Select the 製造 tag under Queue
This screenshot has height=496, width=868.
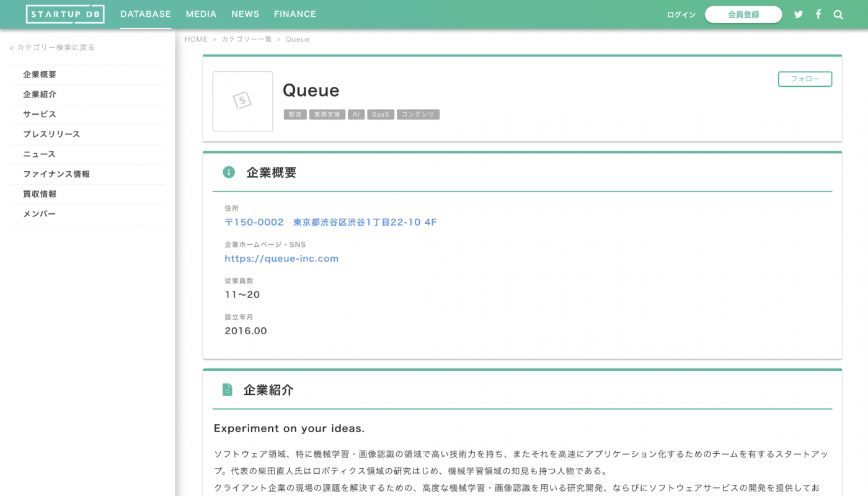tap(294, 114)
